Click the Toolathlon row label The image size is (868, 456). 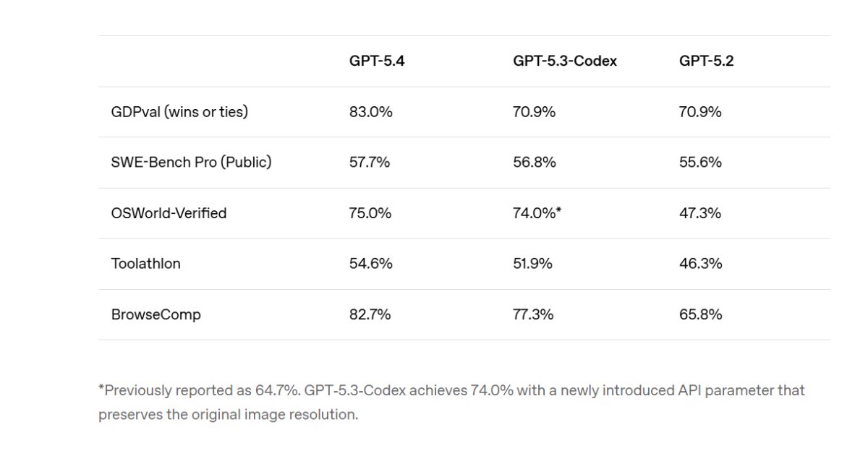pyautogui.click(x=146, y=264)
